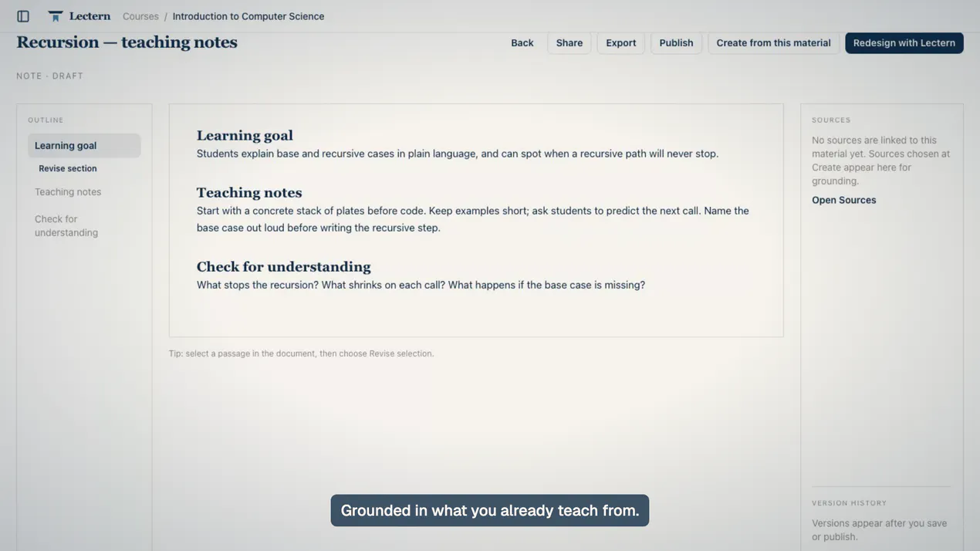Select Check for understanding outline item
The image size is (980, 551).
66,226
